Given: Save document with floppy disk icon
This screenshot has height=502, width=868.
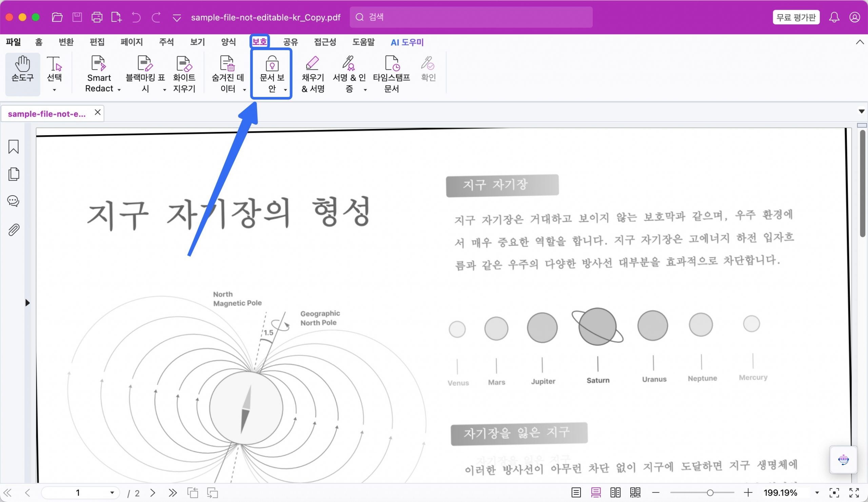Looking at the screenshot, I should click(x=77, y=17).
